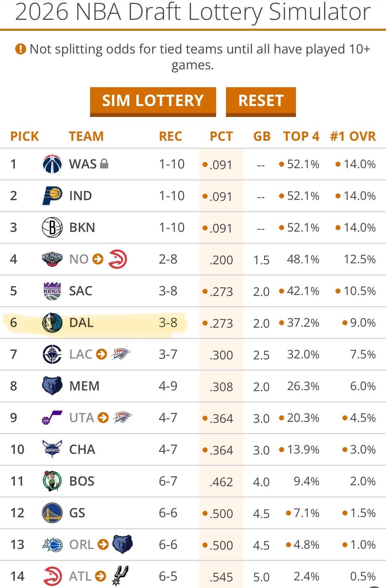Click the orange warning icon in notice
This screenshot has height=588, width=386.
(x=20, y=49)
